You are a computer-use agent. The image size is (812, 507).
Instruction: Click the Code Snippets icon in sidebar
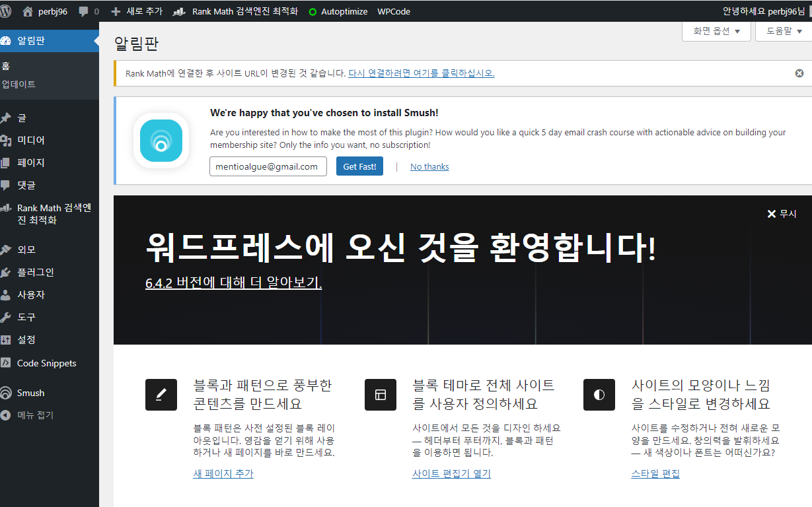tap(6, 363)
